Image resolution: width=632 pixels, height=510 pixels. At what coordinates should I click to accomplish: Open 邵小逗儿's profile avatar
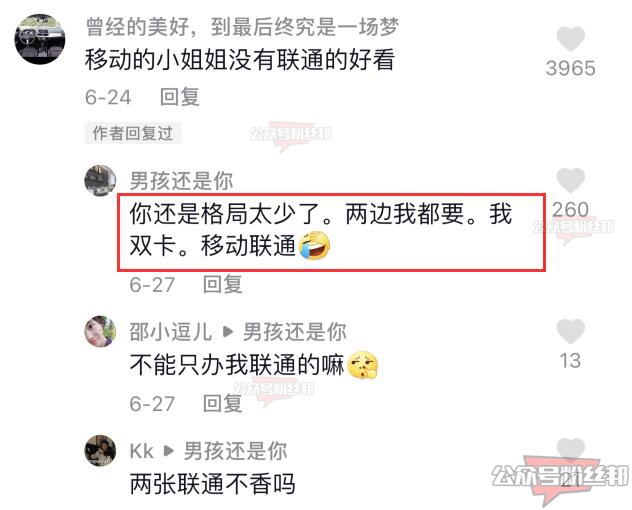[x=100, y=331]
